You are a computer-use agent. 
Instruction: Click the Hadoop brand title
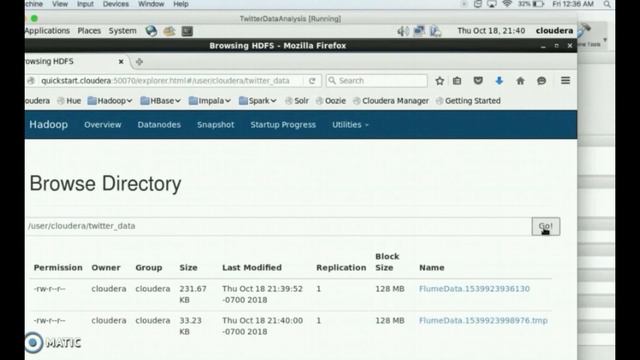coord(48,124)
